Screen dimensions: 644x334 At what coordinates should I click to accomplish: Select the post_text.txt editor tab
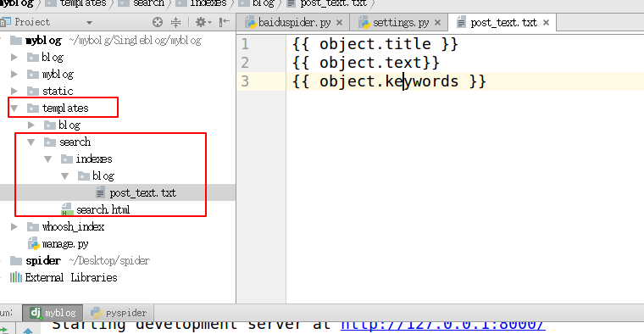[503, 23]
